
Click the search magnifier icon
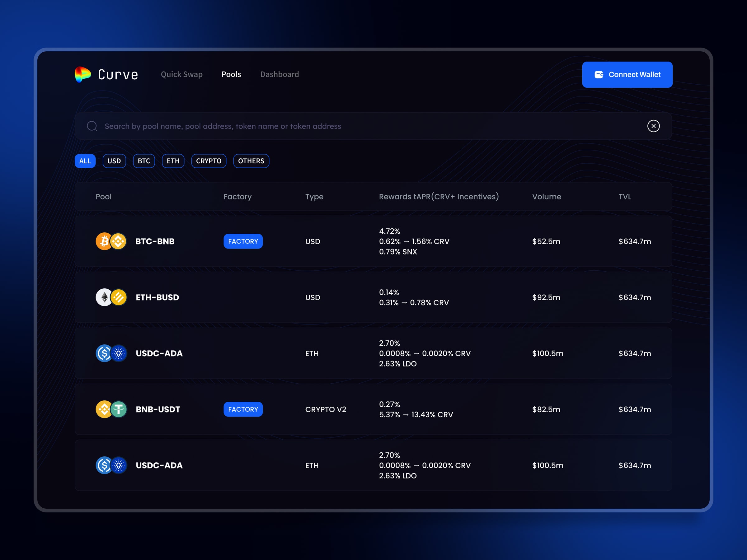92,126
